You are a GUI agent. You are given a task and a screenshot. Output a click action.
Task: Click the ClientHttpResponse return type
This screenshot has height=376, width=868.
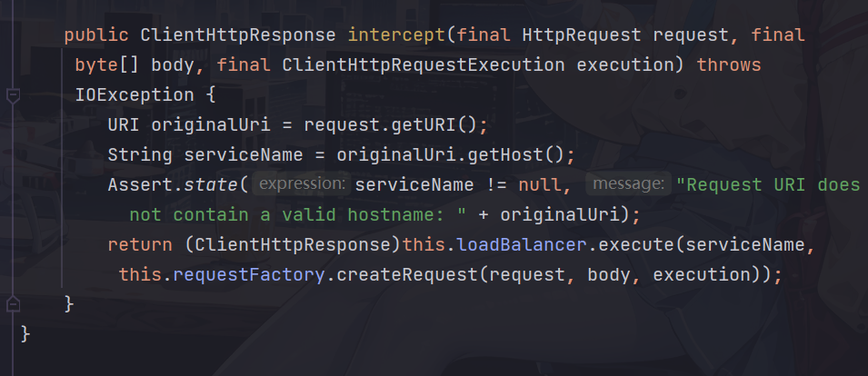coord(238,35)
